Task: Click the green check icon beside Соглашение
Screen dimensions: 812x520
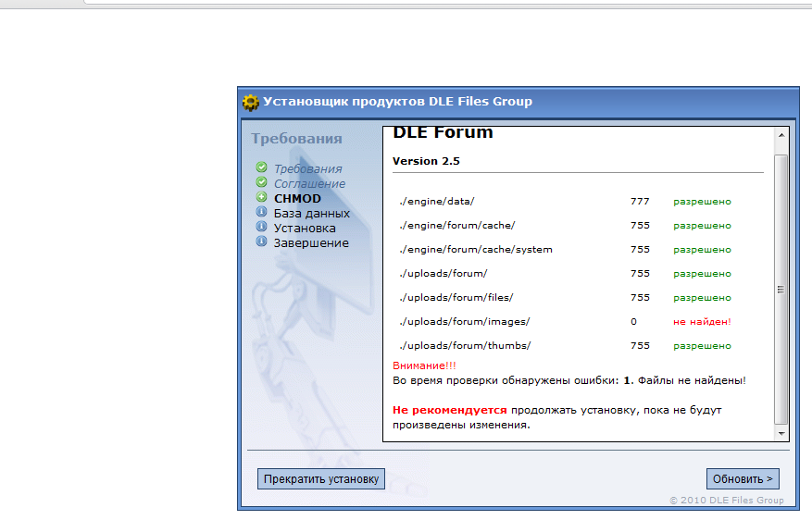Action: pos(261,182)
